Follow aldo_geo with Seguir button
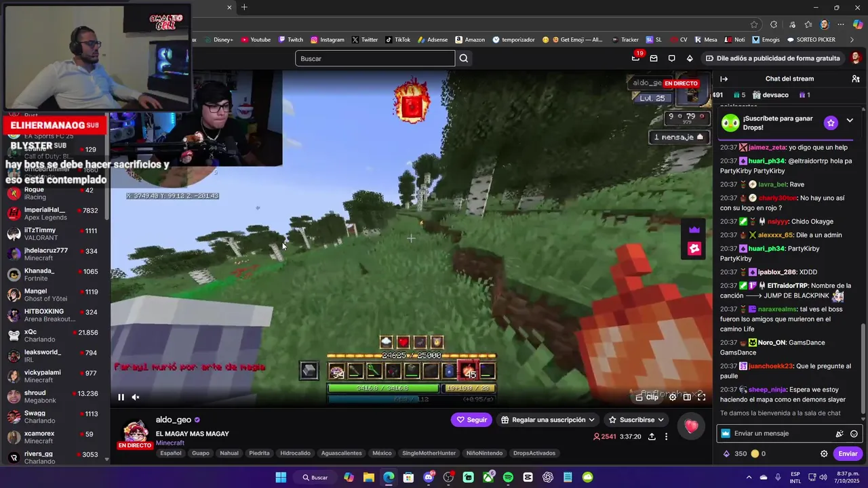The width and height of the screenshot is (868, 488). click(x=471, y=420)
